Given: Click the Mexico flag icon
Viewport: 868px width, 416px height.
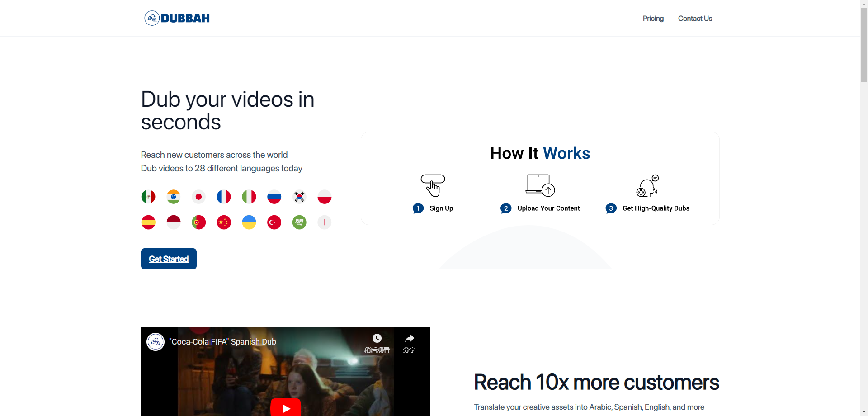Looking at the screenshot, I should 148,197.
